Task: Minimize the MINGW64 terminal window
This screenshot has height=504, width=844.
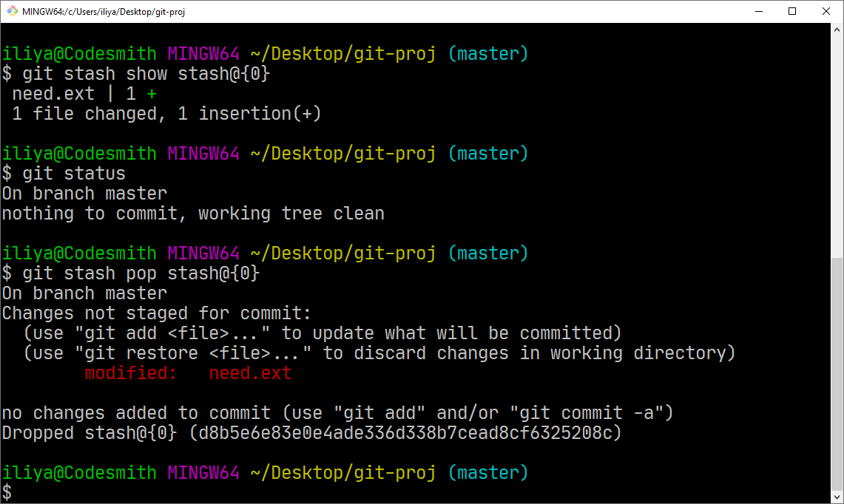Action: coord(759,11)
